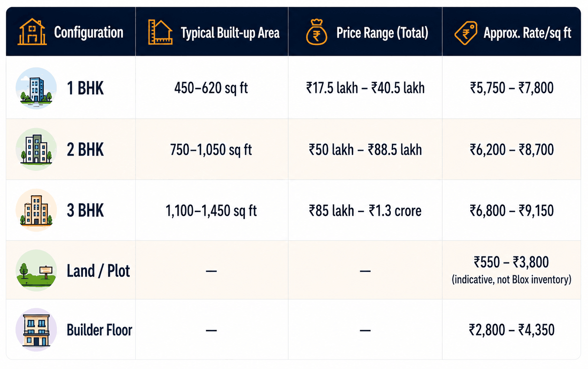
Task: Click the ₹50 lakh – ₹88.5 lakh cell
Action: [x=365, y=150]
